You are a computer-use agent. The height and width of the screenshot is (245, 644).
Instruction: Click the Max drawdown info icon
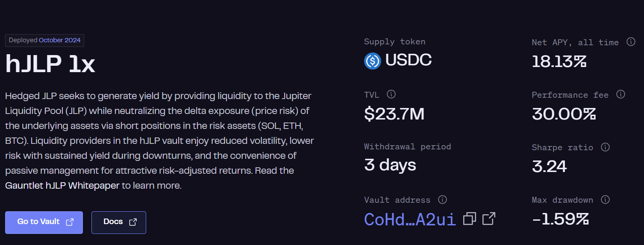click(605, 199)
